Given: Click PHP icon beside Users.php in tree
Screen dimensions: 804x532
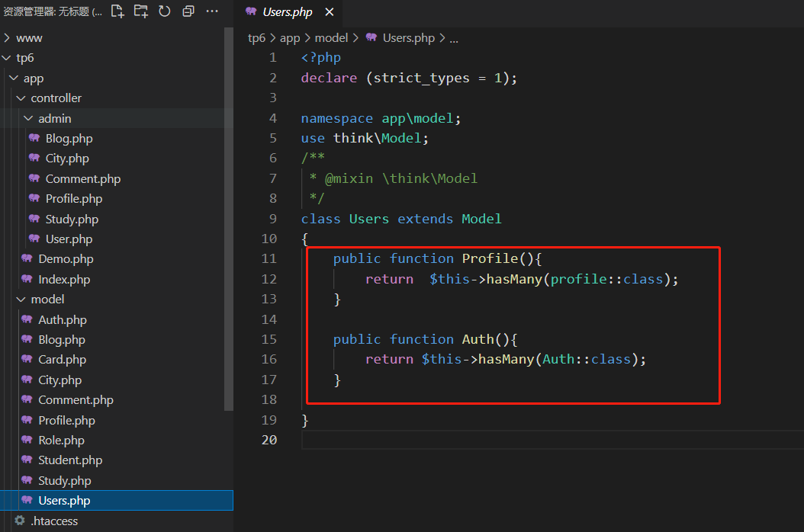Looking at the screenshot, I should pos(27,500).
